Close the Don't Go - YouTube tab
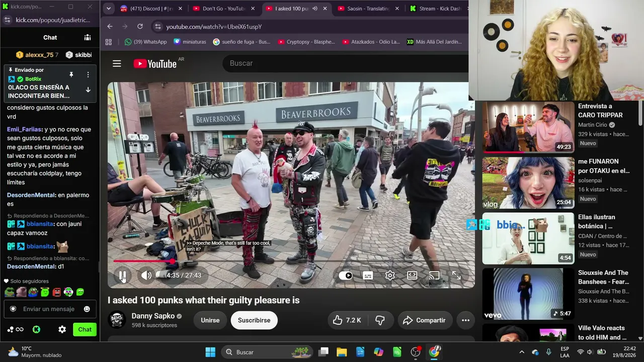This screenshot has width=644, height=362. click(x=253, y=9)
